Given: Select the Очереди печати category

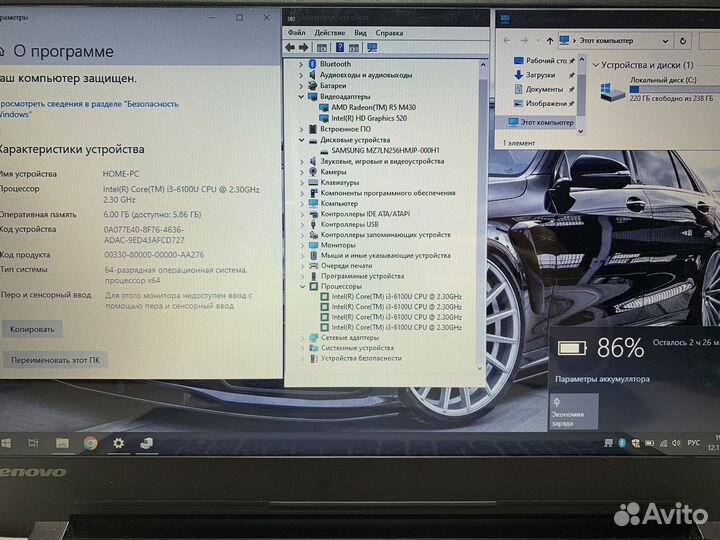Looking at the screenshot, I should [x=347, y=265].
